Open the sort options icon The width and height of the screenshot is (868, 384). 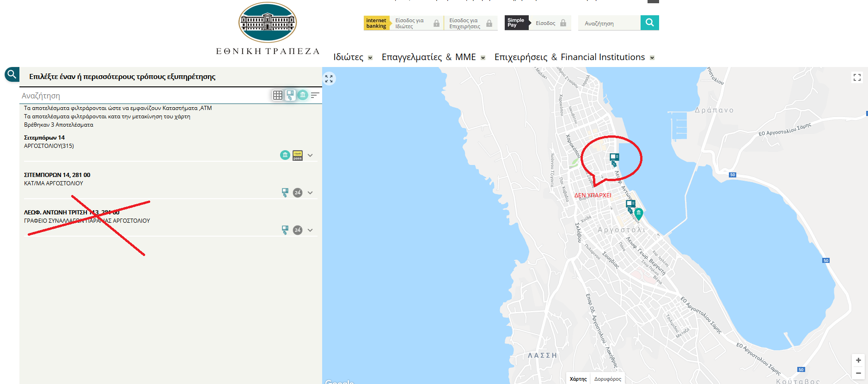315,95
